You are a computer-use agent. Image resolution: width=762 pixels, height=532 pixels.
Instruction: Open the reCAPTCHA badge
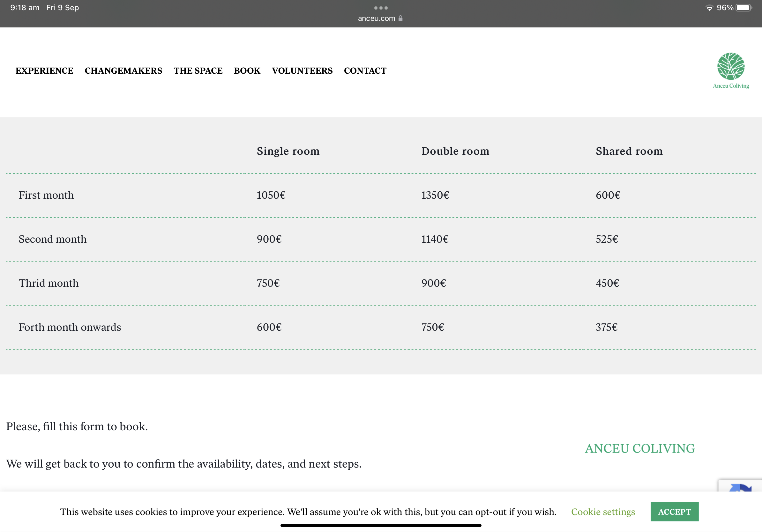click(740, 485)
